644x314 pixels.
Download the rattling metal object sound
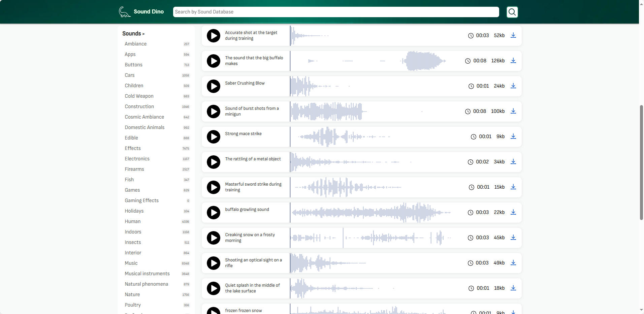(x=513, y=162)
